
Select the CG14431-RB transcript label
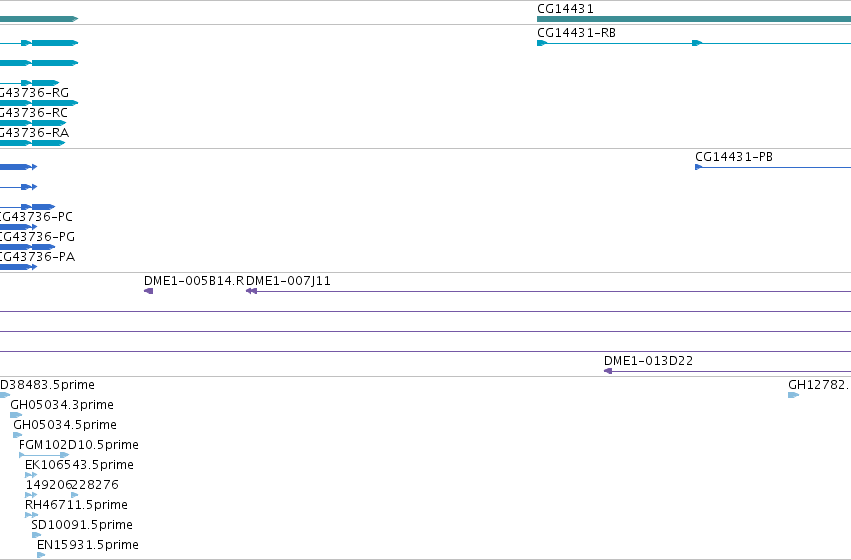coord(576,33)
